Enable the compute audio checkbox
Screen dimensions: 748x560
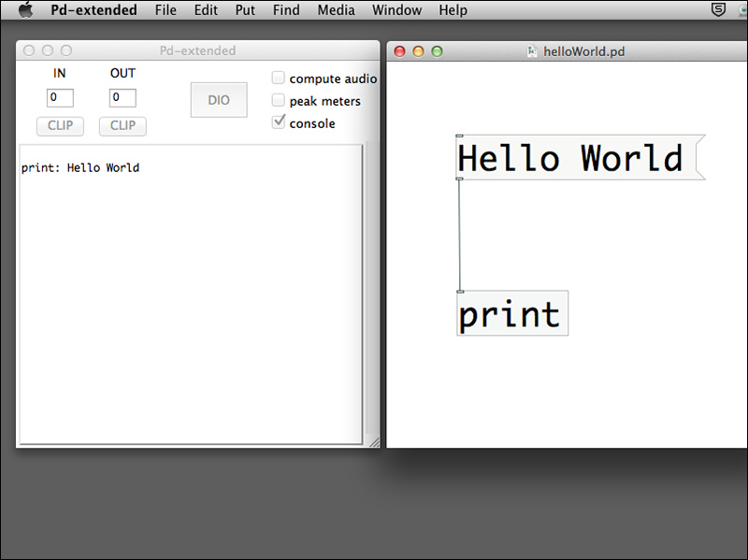pos(278,78)
